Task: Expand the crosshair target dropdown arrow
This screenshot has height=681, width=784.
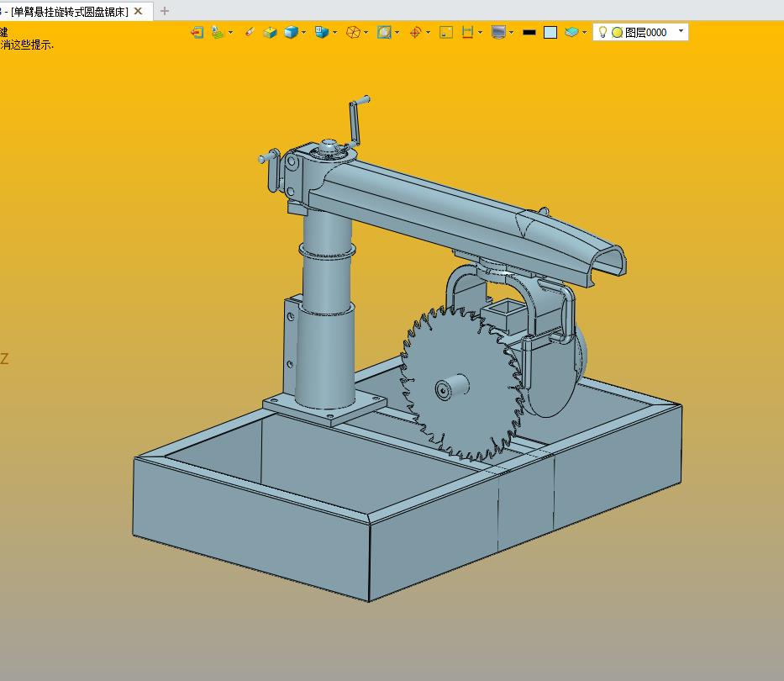Action: pyautogui.click(x=428, y=33)
